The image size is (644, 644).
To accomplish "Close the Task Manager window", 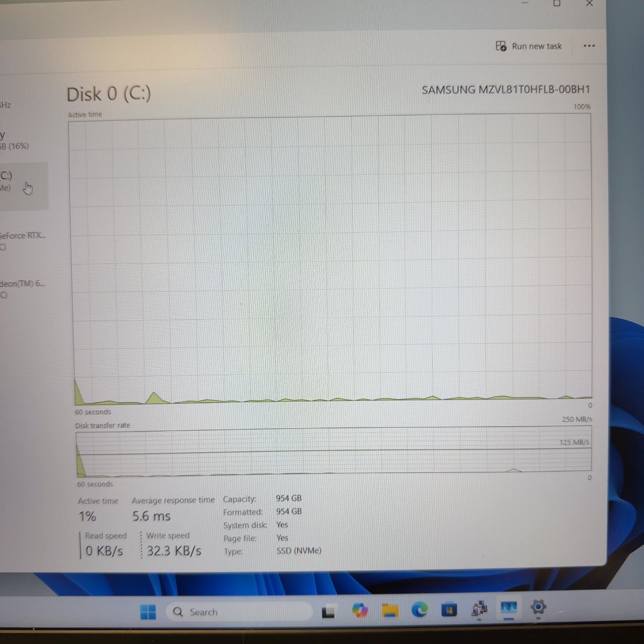I will pyautogui.click(x=589, y=3).
